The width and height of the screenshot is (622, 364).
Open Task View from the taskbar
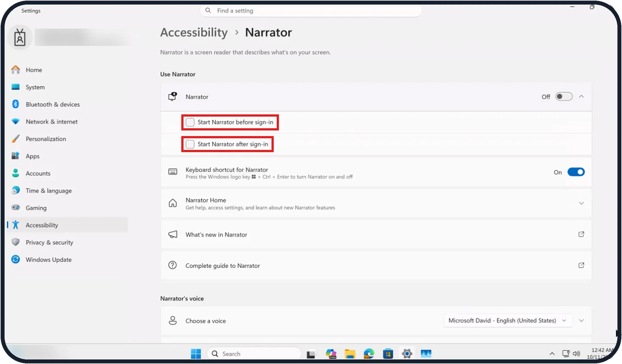pos(311,354)
